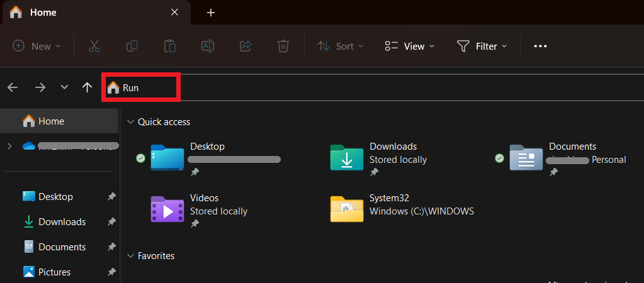Screen dimensions: 644x283
Task: Click the Paste clipboard icon
Action: [x=169, y=46]
